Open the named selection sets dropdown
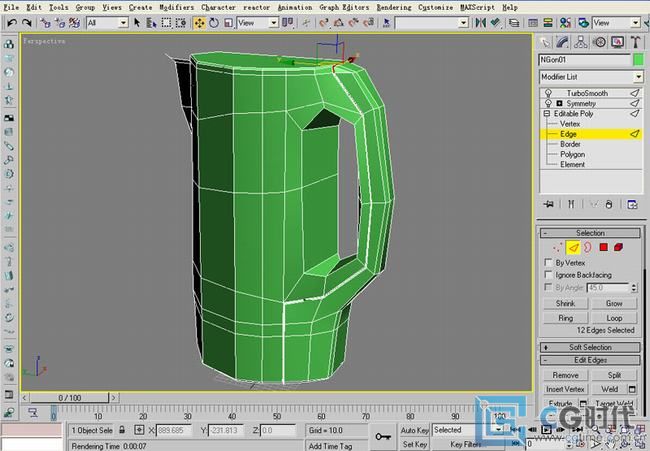The height and width of the screenshot is (451, 650). coord(432,23)
